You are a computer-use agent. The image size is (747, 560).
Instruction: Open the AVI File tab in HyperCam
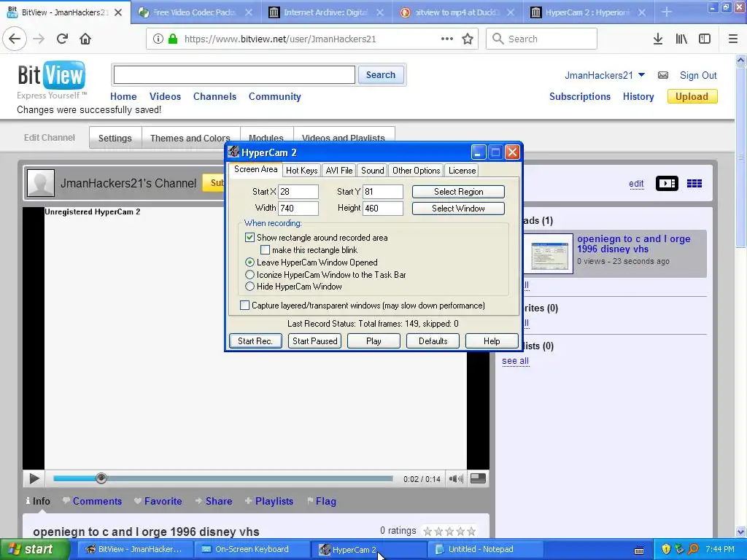[x=339, y=171]
